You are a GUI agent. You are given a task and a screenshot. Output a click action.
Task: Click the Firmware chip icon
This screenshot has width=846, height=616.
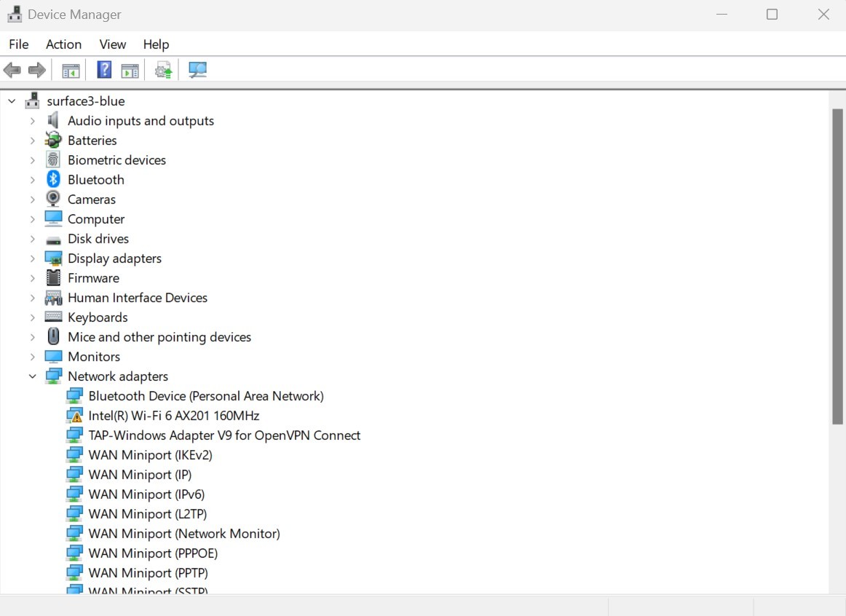pyautogui.click(x=53, y=278)
